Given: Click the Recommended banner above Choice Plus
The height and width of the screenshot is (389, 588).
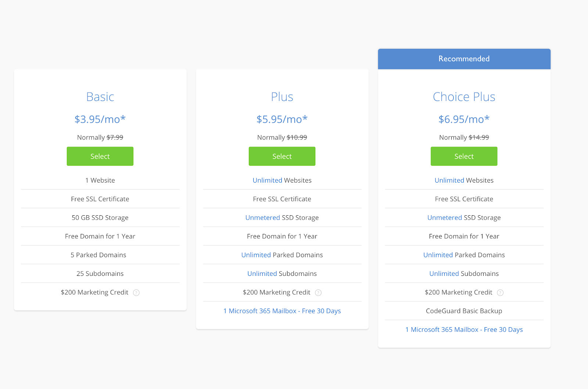Looking at the screenshot, I should pyautogui.click(x=464, y=59).
